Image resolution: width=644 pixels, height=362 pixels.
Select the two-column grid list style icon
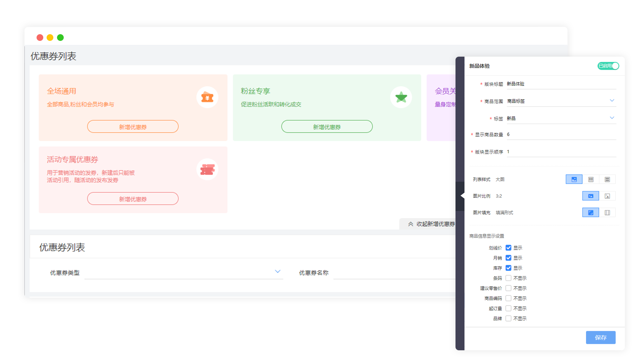coord(591,179)
